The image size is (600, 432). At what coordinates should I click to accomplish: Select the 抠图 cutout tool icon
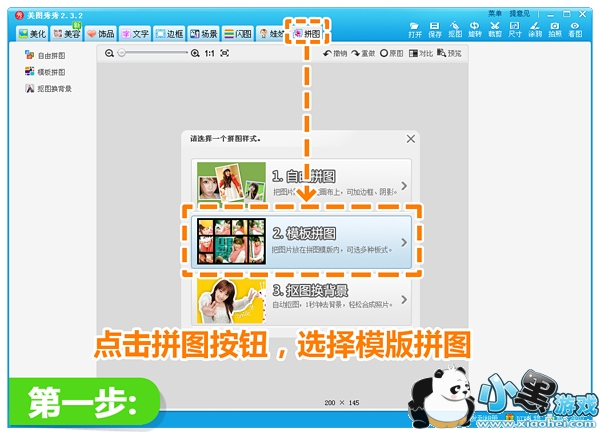point(455,30)
